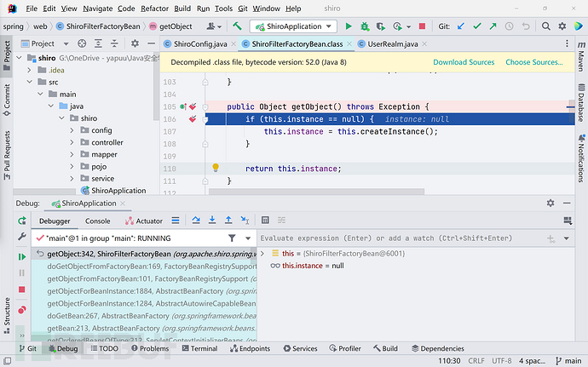
Task: Expand the .idea folder
Action: (x=29, y=70)
